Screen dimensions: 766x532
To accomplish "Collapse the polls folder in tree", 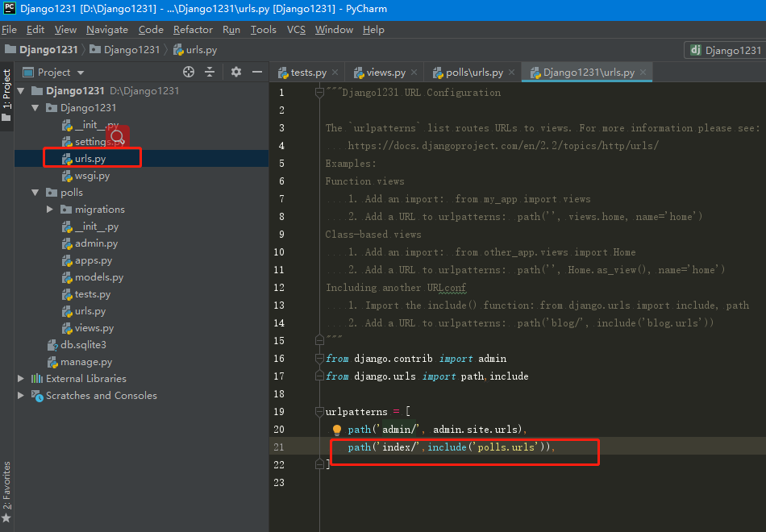I will click(x=35, y=193).
